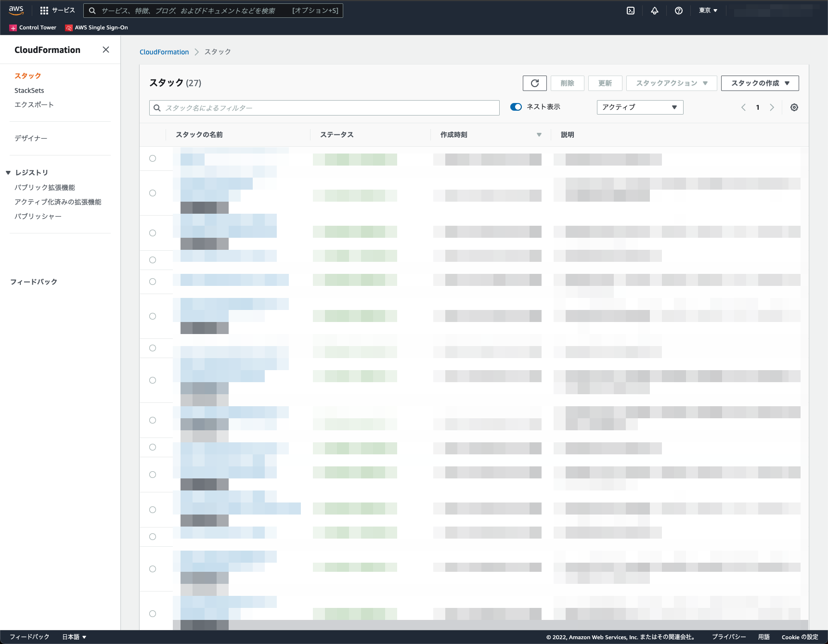The height and width of the screenshot is (644, 828).
Task: Open パブリック拡張機能 in the sidebar
Action: pyautogui.click(x=45, y=187)
